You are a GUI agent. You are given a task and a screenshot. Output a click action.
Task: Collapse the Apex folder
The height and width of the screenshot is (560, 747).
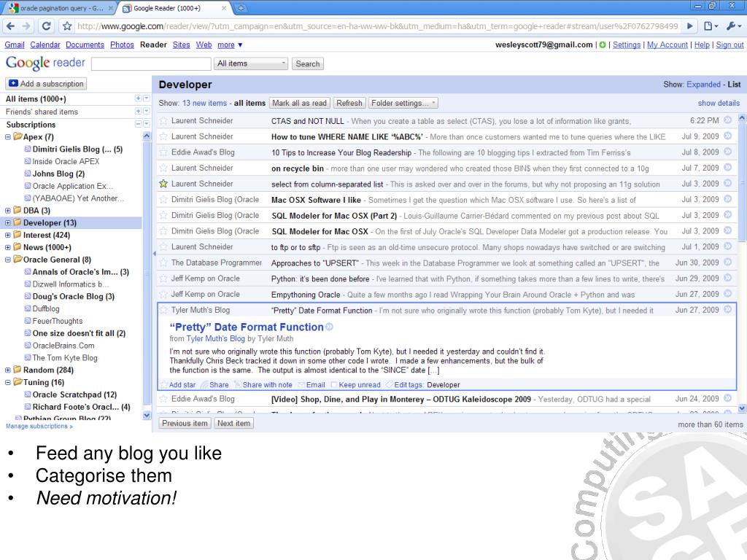[x=7, y=137]
